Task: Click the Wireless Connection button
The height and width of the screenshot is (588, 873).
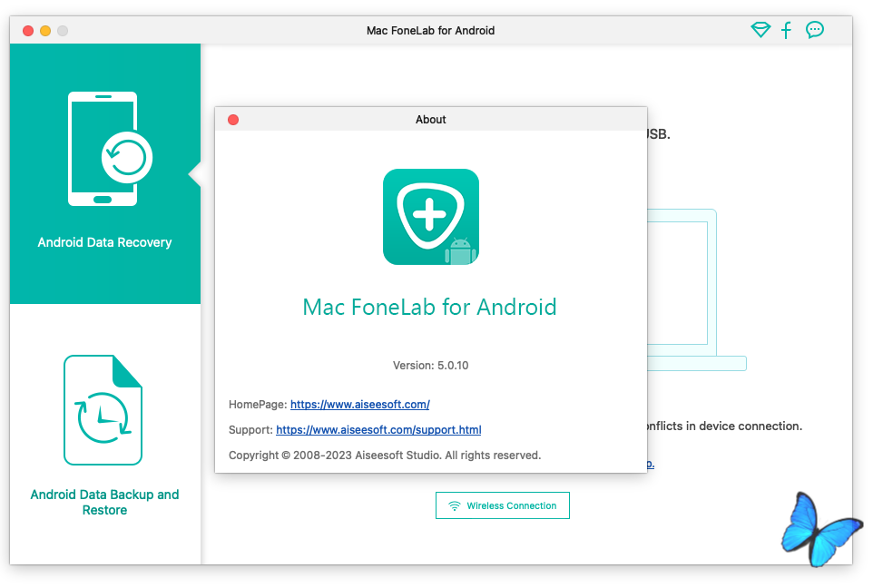Action: (502, 505)
